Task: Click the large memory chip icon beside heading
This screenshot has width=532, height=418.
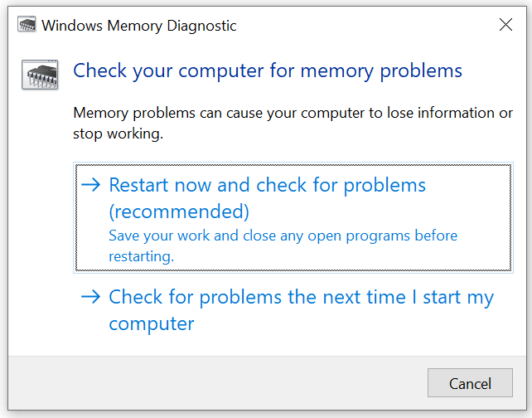Action: (40, 75)
